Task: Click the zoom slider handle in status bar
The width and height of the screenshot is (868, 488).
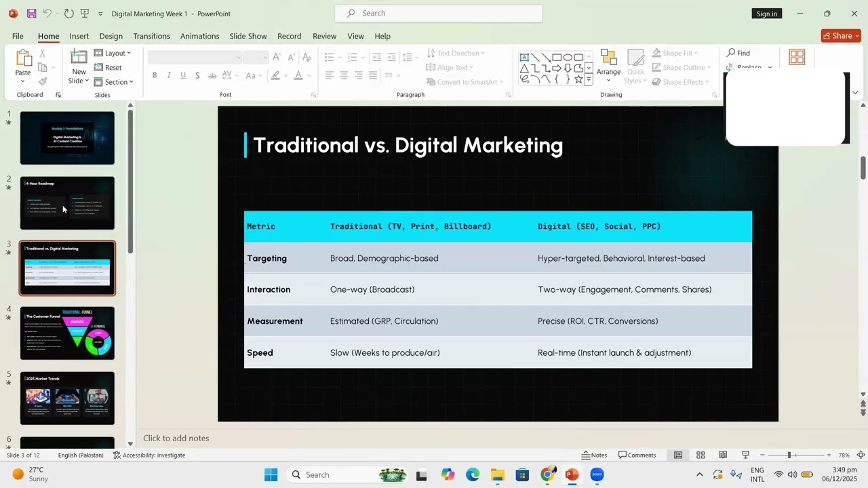Action: click(x=789, y=455)
